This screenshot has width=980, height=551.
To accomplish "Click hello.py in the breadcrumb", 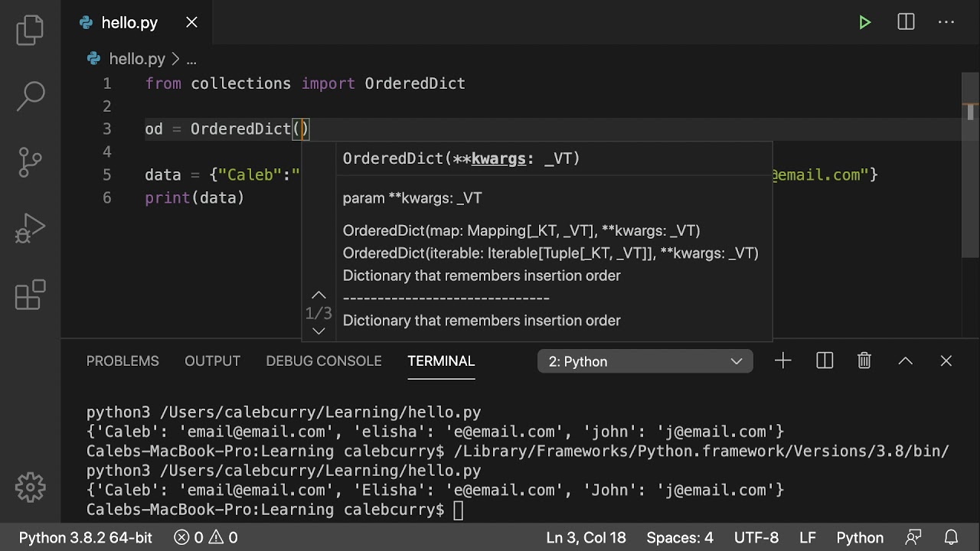I will click(137, 59).
